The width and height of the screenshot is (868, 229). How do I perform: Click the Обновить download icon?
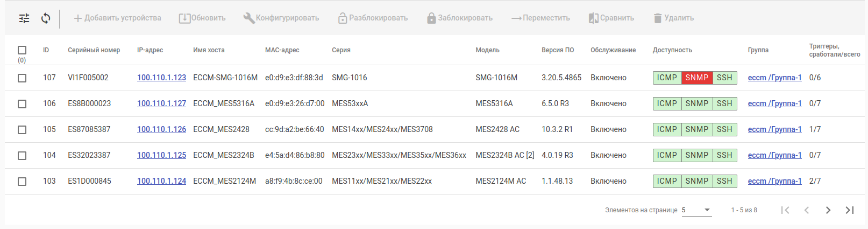tap(184, 18)
